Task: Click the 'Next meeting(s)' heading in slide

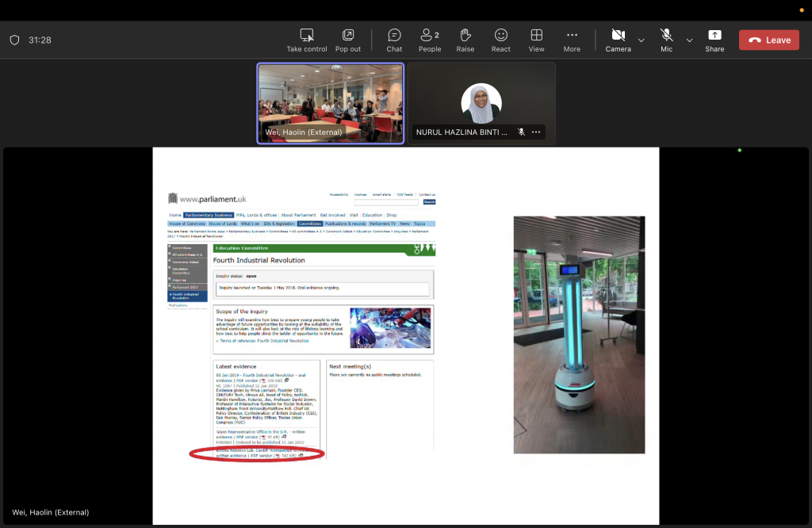Action: 350,366
